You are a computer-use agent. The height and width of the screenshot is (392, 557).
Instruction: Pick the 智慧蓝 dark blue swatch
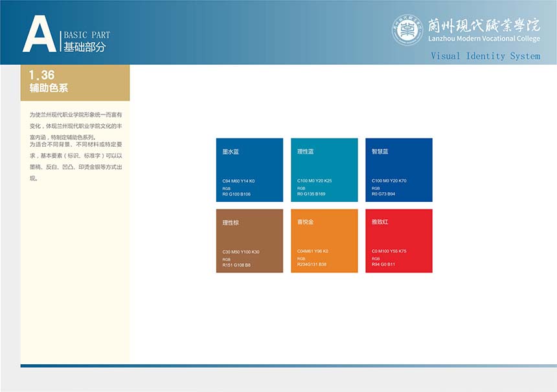398,169
